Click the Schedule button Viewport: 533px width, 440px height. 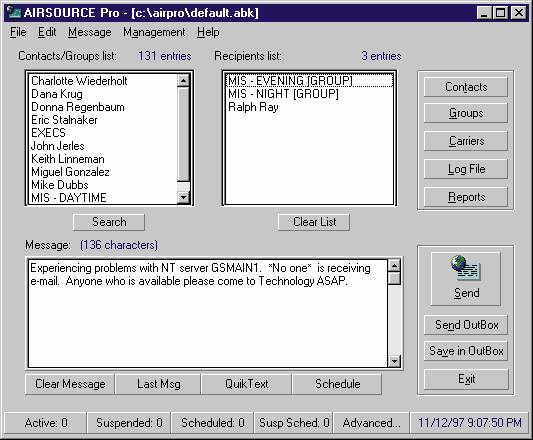click(x=337, y=384)
